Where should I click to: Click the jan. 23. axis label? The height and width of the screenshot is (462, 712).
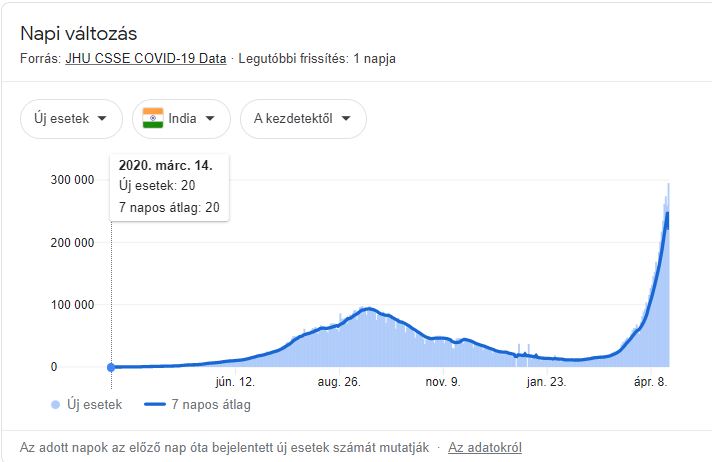[x=547, y=382]
